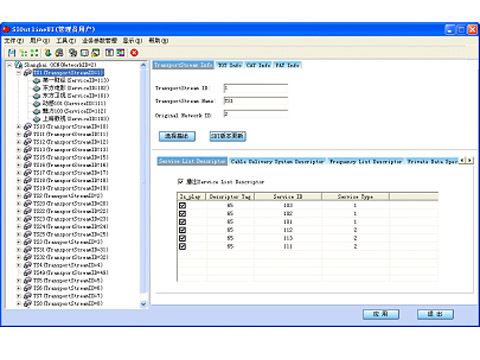
Task: Click the red circle X stop icon
Action: pyautogui.click(x=134, y=53)
